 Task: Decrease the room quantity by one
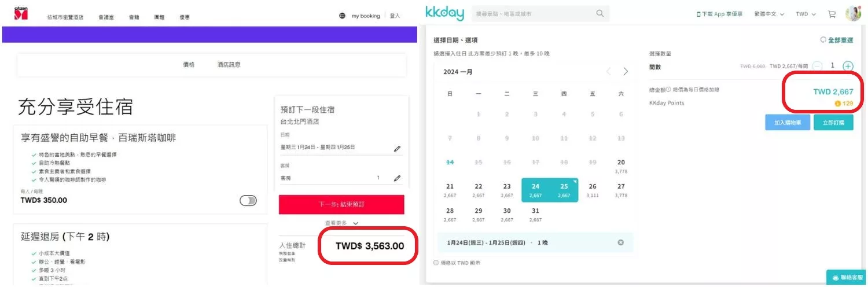point(817,66)
